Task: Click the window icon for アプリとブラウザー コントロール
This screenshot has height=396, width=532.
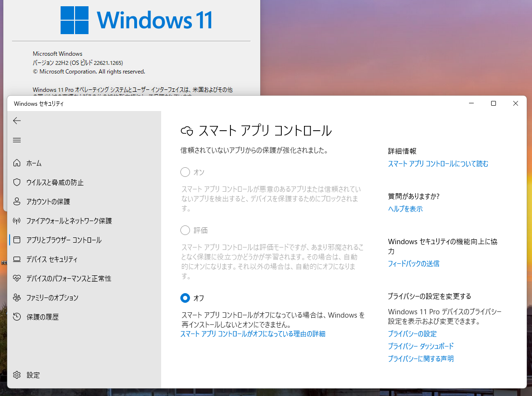Action: [x=17, y=240]
